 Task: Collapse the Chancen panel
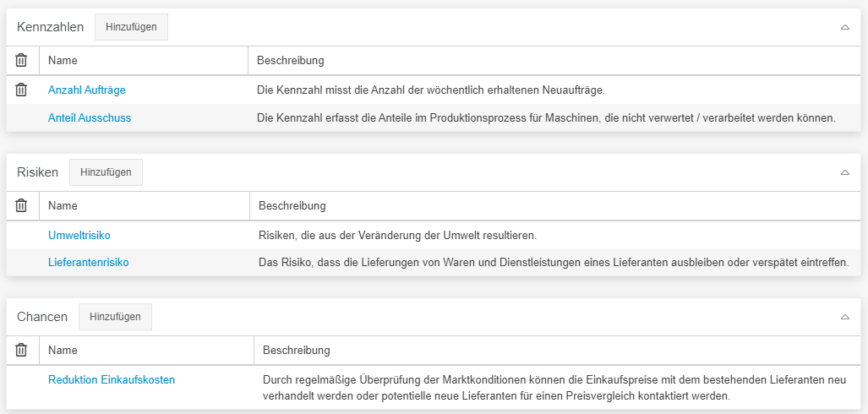[x=844, y=317]
